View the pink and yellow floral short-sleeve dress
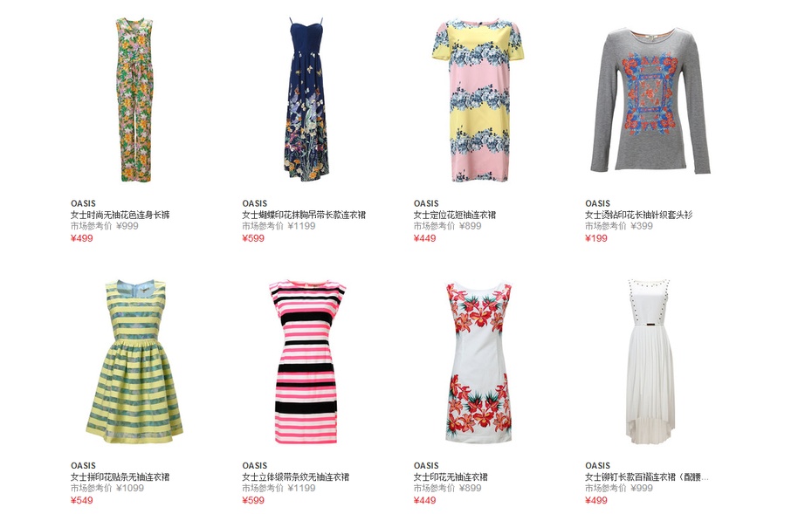812x514 pixels. click(x=478, y=99)
